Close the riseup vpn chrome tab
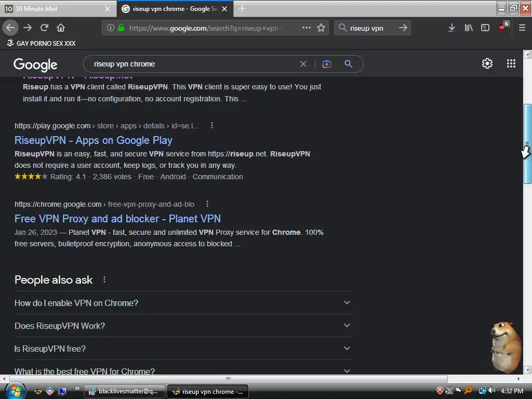532x399 pixels. coord(224,9)
